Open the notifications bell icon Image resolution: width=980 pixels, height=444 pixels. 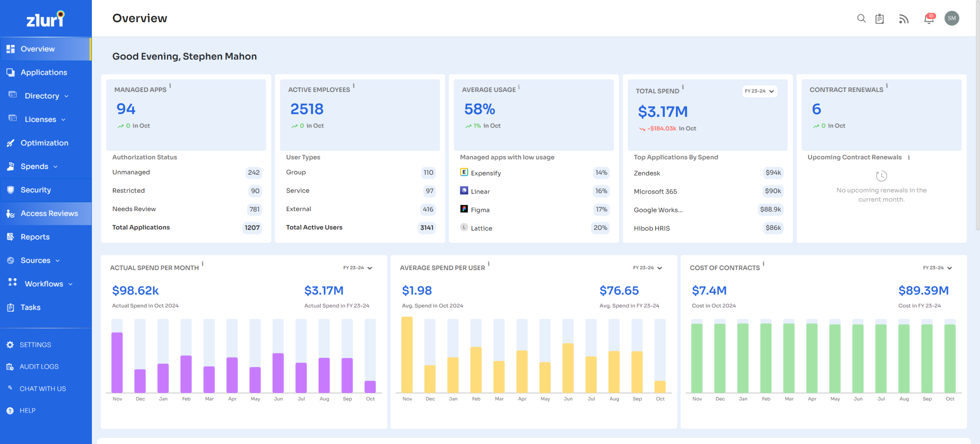coord(929,18)
